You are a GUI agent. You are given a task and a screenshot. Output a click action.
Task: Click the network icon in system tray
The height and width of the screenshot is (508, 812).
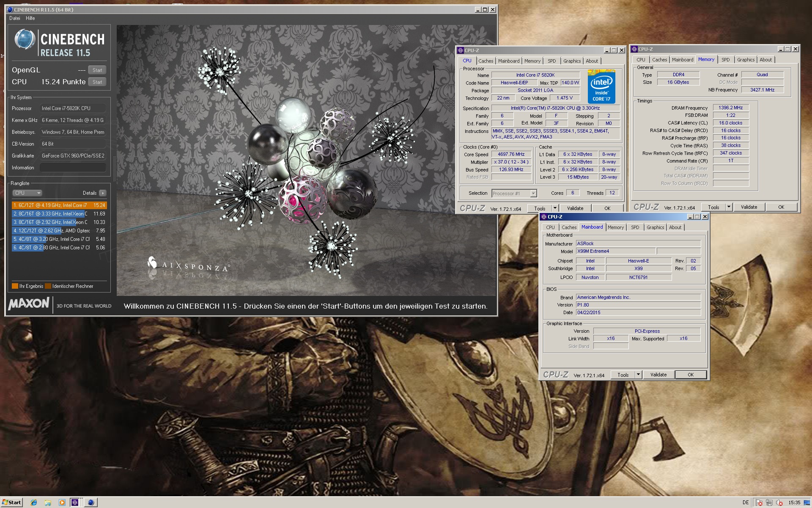[769, 502]
